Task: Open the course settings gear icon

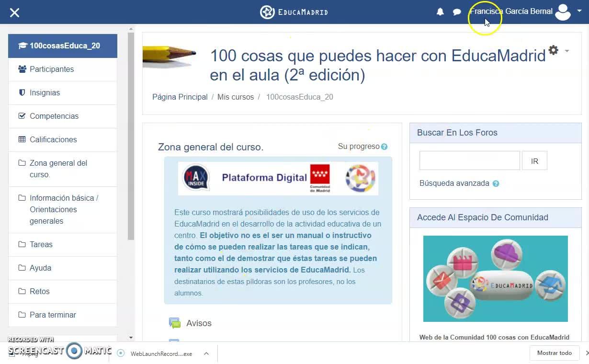Action: pyautogui.click(x=554, y=50)
